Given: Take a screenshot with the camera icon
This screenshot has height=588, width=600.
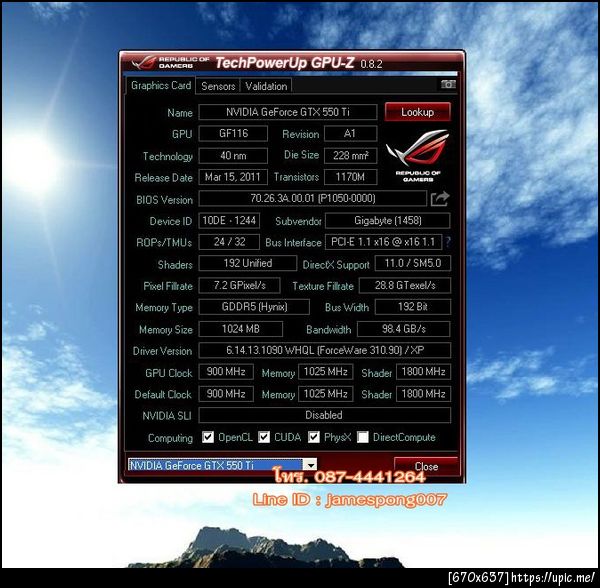Looking at the screenshot, I should [448, 85].
